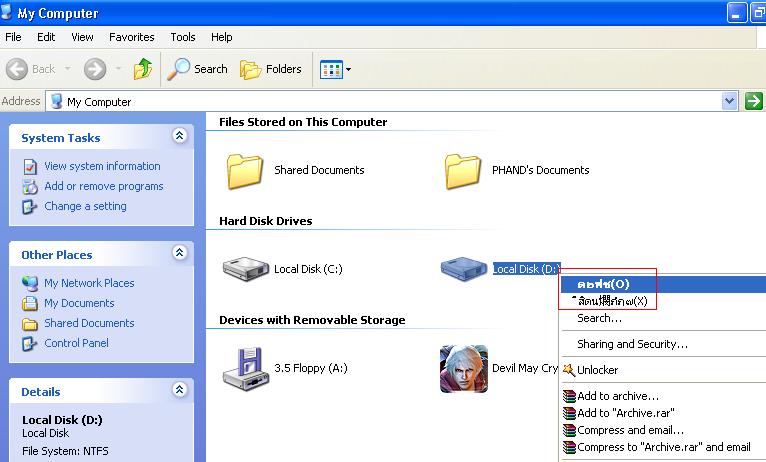766x462 pixels.
Task: Click the green Go arrow button
Action: tap(754, 101)
